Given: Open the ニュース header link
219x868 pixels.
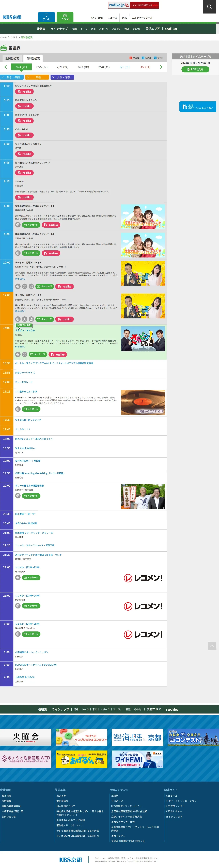Looking at the screenshot, I should (112, 18).
